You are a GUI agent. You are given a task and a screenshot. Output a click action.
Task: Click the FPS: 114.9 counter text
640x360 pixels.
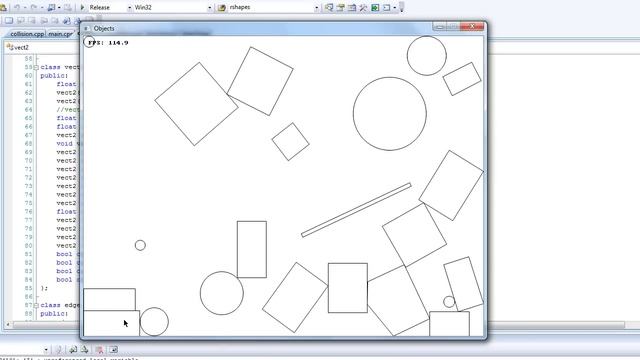pyautogui.click(x=108, y=42)
